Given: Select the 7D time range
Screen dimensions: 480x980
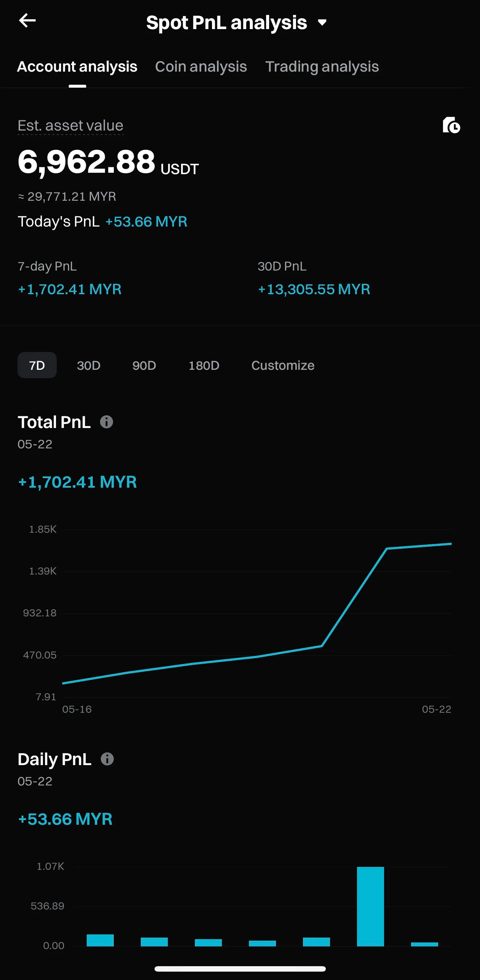Looking at the screenshot, I should 37,365.
